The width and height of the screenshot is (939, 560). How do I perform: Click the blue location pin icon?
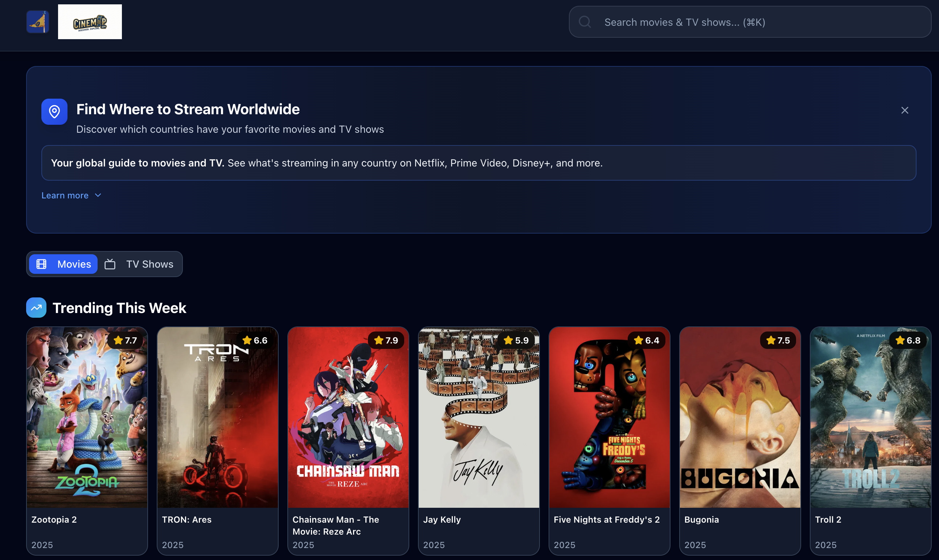[x=54, y=112]
